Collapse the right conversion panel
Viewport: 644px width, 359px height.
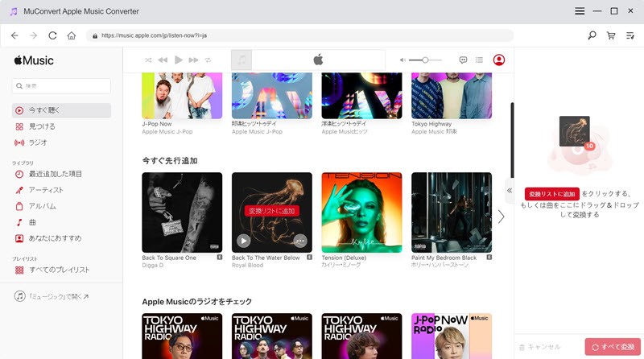point(509,190)
